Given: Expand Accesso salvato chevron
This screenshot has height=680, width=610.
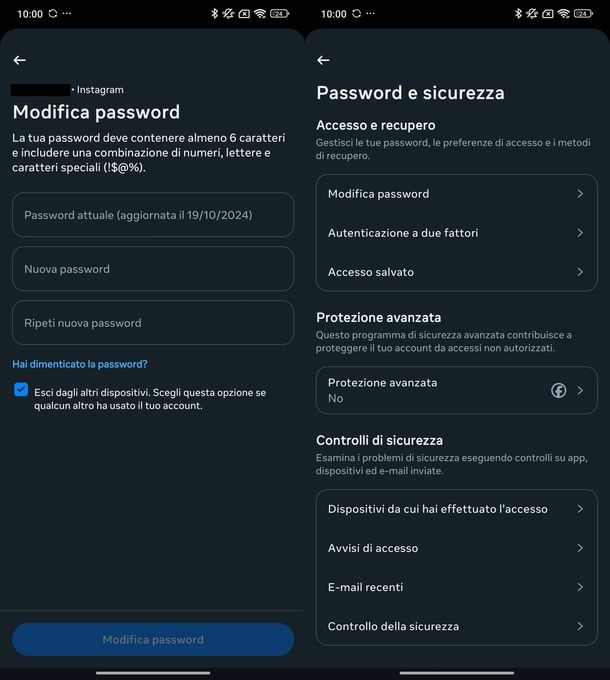Looking at the screenshot, I should (x=580, y=272).
